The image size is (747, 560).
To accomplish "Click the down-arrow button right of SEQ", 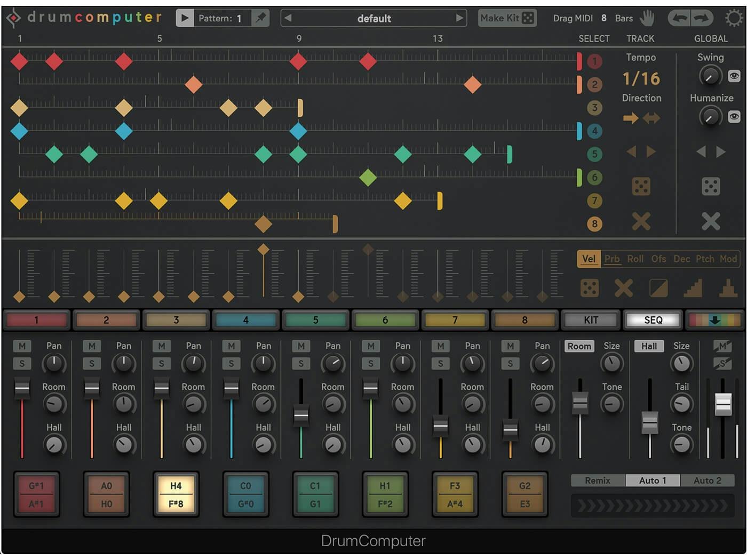I will (715, 319).
